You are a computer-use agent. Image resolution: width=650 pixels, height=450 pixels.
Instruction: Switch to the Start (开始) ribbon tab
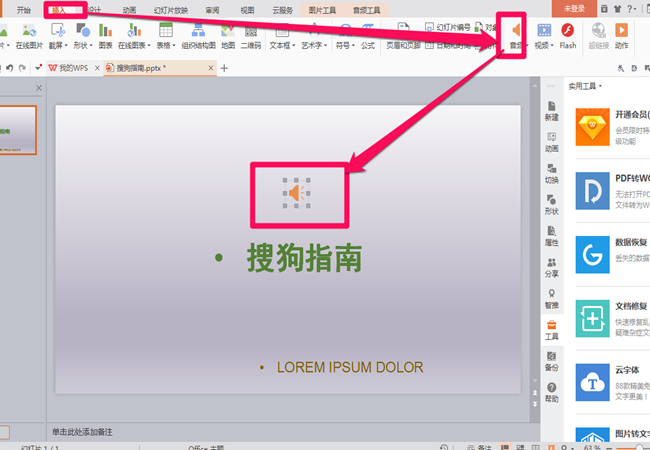(x=24, y=10)
